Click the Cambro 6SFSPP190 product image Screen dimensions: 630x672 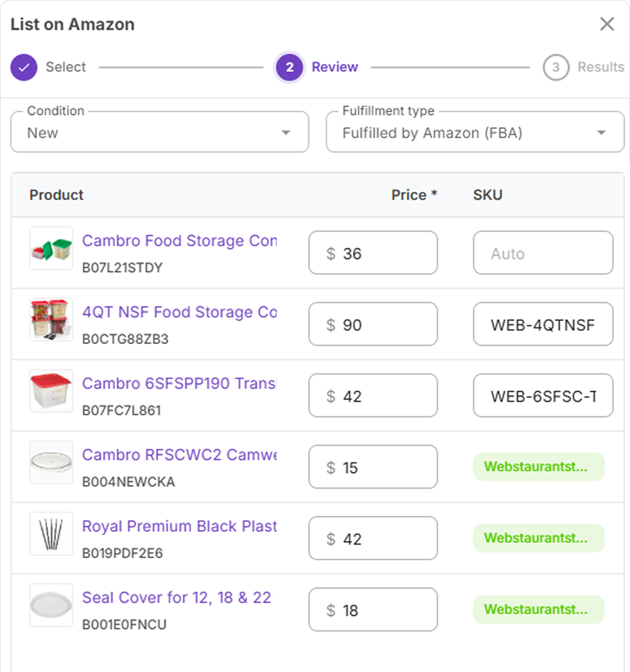pyautogui.click(x=51, y=391)
